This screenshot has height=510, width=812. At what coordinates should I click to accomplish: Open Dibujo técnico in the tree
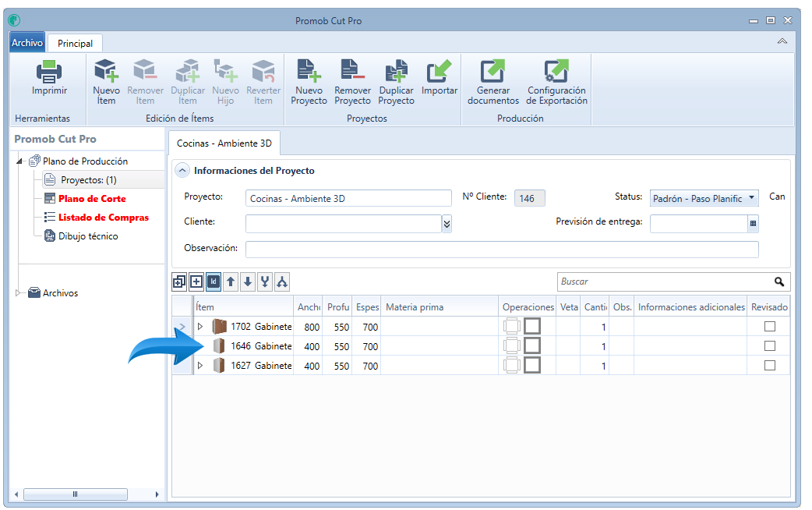click(88, 236)
